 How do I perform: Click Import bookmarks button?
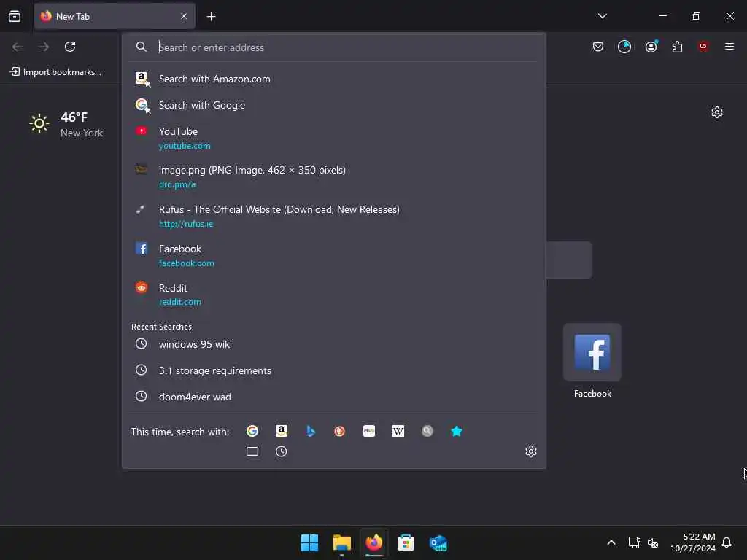click(55, 72)
